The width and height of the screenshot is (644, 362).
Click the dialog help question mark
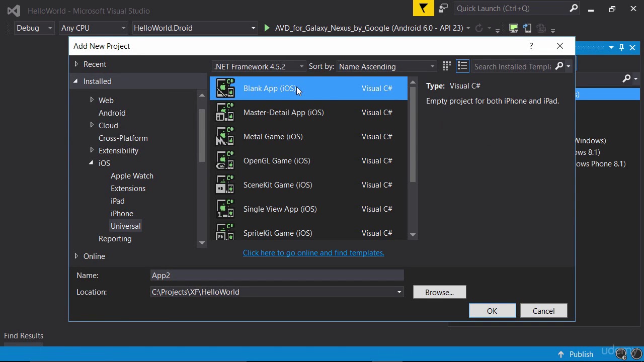pos(531,46)
